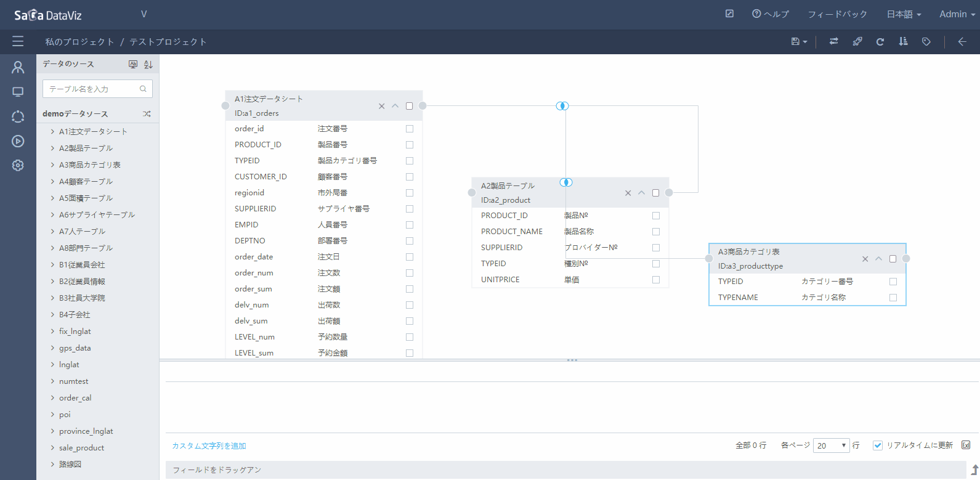Check the CUSTOMER_ID field checkbox
Image resolution: width=980 pixels, height=480 pixels.
pos(410,177)
